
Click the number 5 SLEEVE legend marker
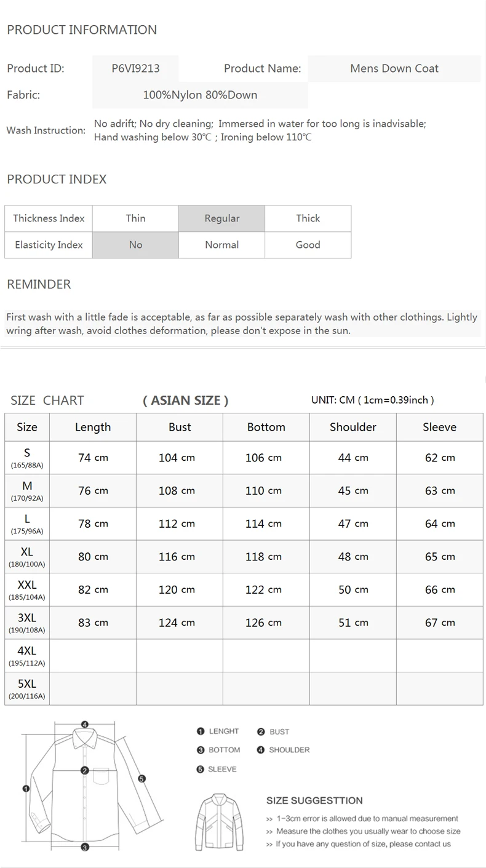click(201, 769)
